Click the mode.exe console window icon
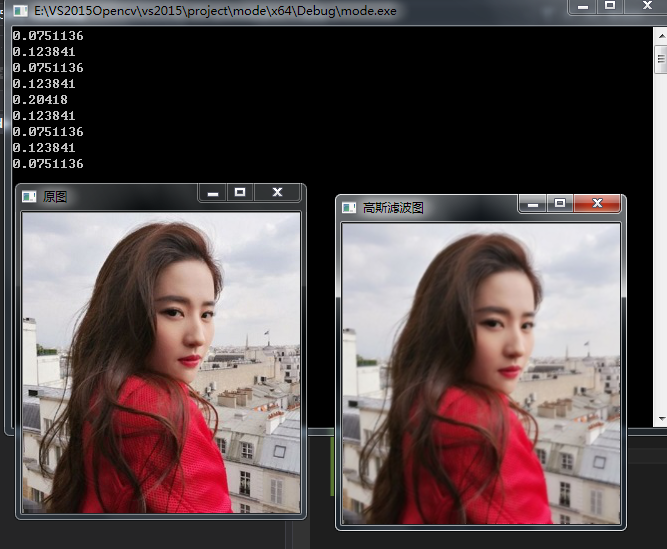The height and width of the screenshot is (549, 667). coord(20,11)
